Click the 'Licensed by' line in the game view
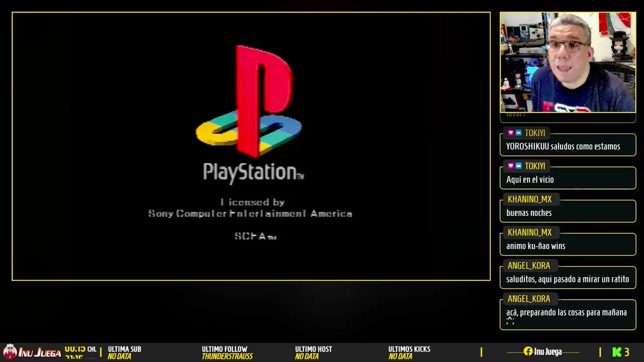Image resolution: width=644 pixels, height=362 pixels. (x=253, y=202)
